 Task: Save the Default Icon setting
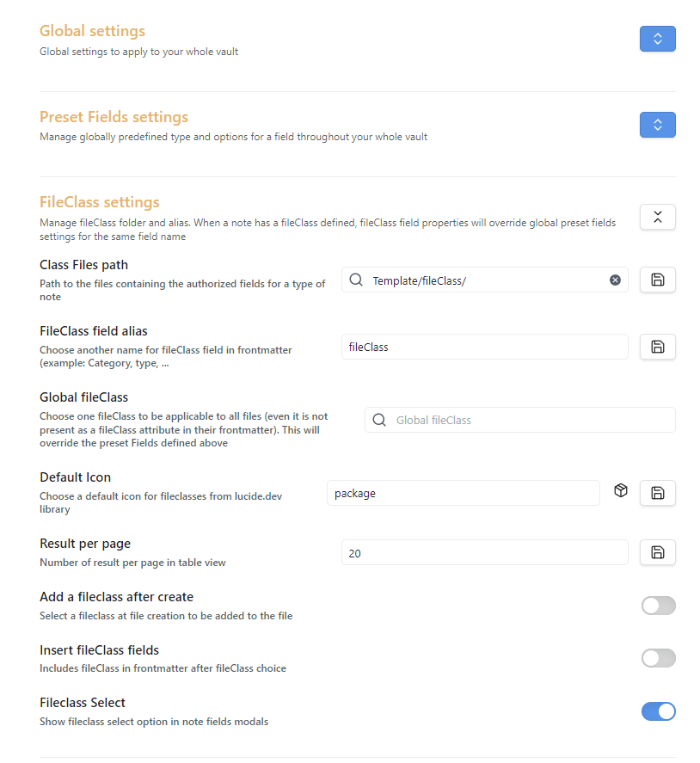pyautogui.click(x=657, y=493)
